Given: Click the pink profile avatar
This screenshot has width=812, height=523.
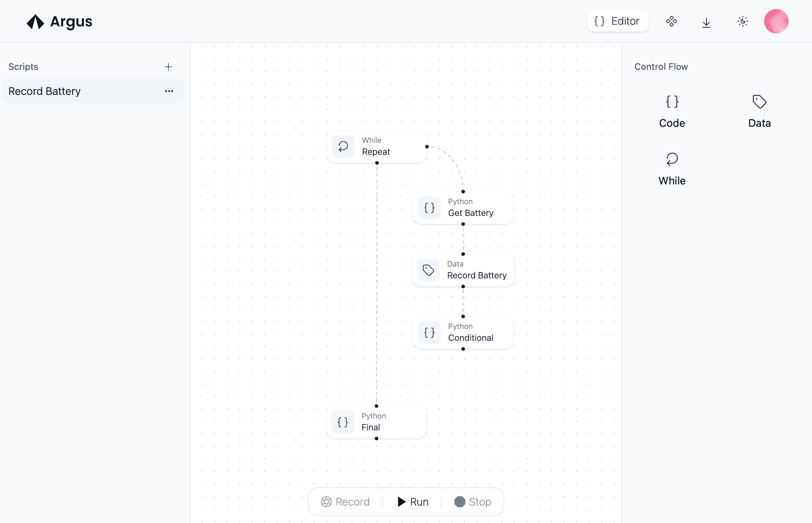Looking at the screenshot, I should 776,21.
